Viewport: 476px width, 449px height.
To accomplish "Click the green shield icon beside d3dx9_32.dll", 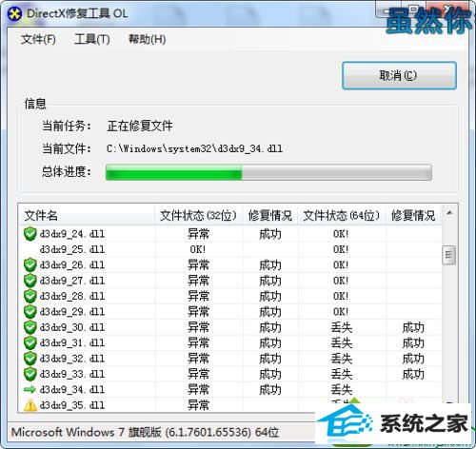I will (30, 359).
